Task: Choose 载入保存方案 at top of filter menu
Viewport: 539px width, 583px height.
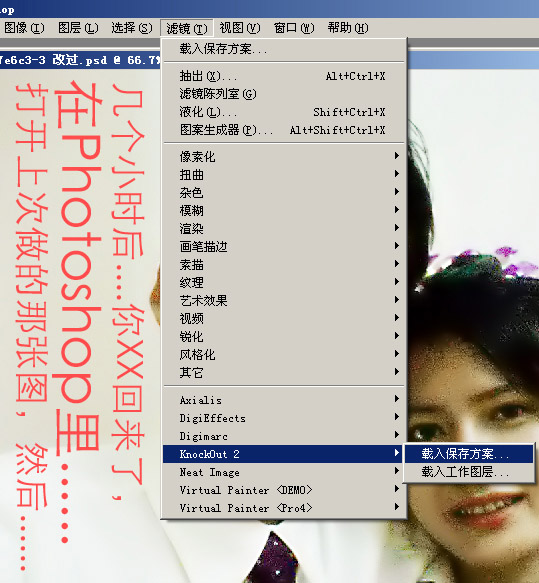Action: [x=284, y=49]
